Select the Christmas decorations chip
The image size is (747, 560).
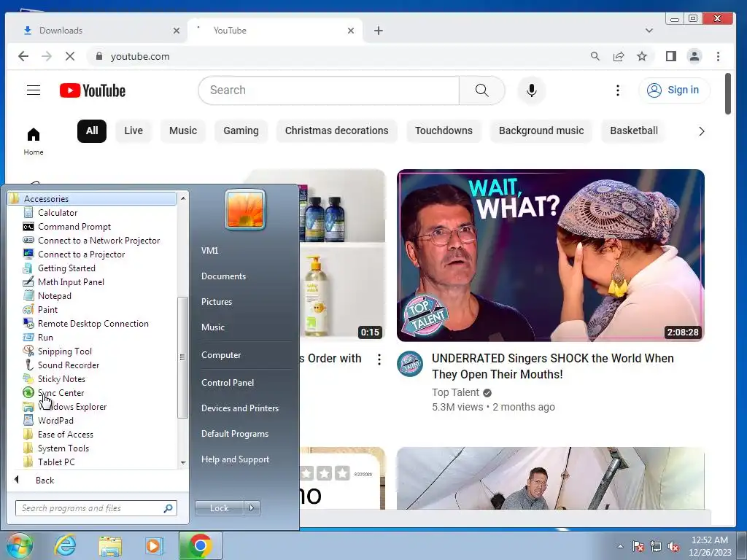tap(337, 131)
